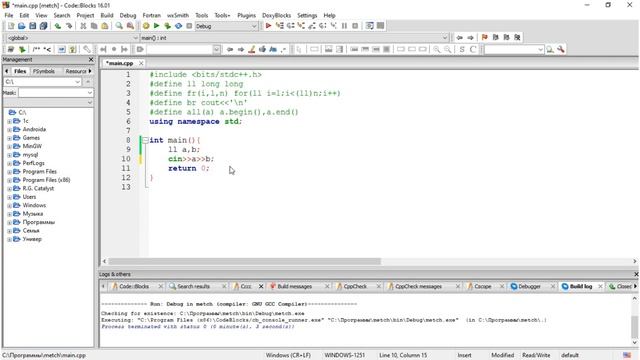Viewport: 640px width, 360px height.
Task: Open a file with the Open icon
Action: (22, 26)
